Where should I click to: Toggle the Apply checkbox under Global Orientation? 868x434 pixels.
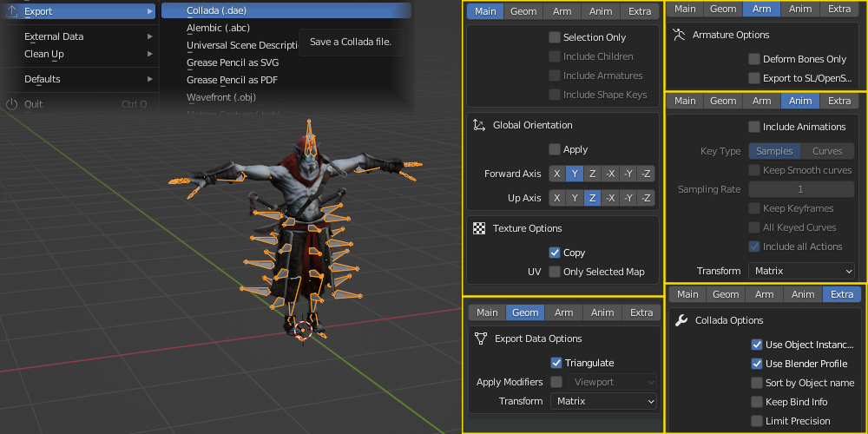[555, 149]
